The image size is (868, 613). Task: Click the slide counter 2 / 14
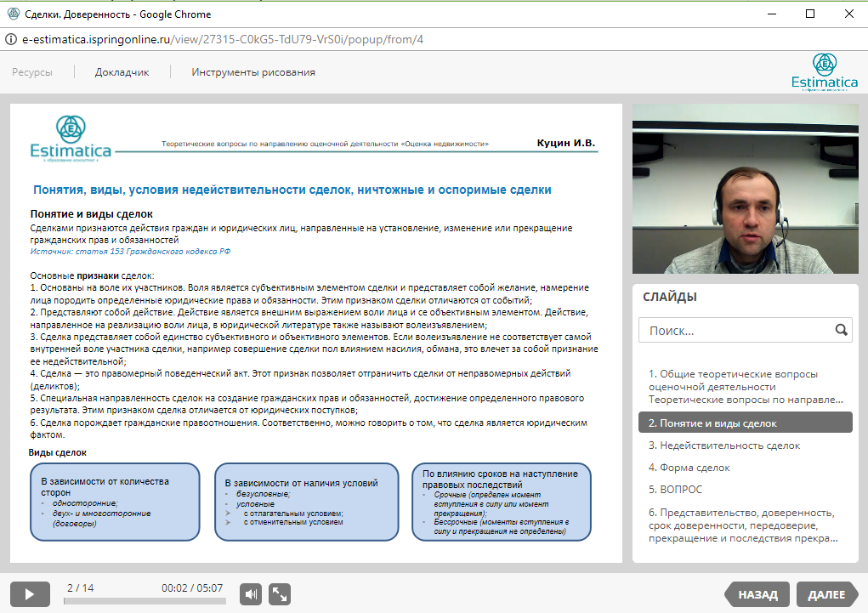click(x=80, y=588)
